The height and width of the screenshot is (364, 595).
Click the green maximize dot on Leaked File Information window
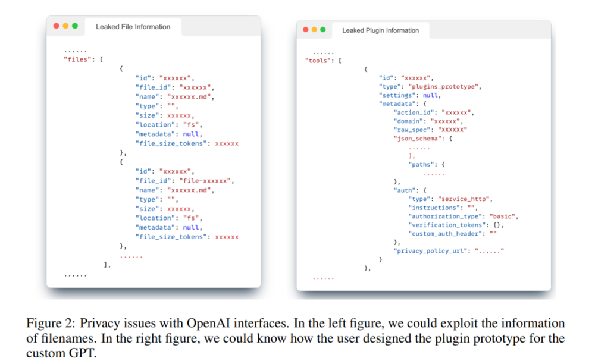(74, 26)
